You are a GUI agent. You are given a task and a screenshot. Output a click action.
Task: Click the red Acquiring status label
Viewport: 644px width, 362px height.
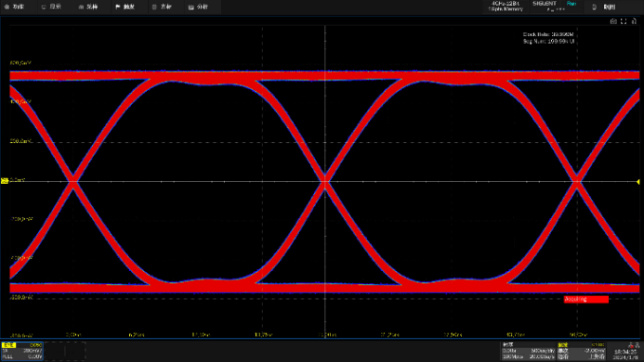[x=586, y=299]
